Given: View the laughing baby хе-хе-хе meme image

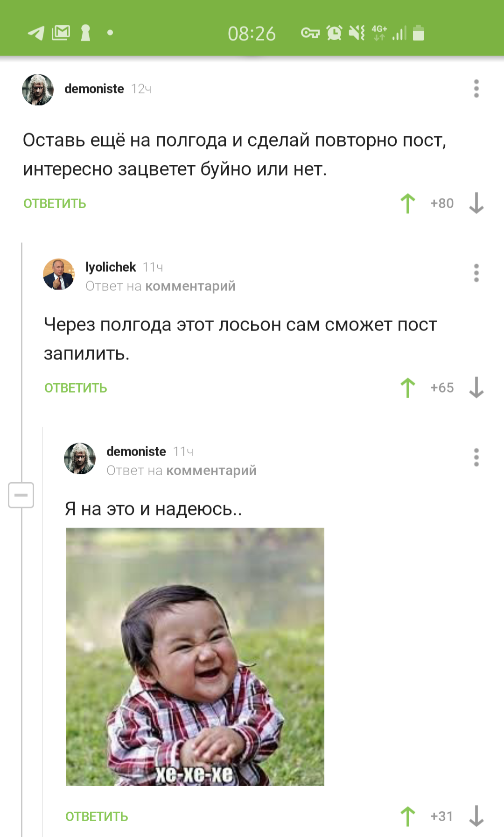Looking at the screenshot, I should (195, 657).
